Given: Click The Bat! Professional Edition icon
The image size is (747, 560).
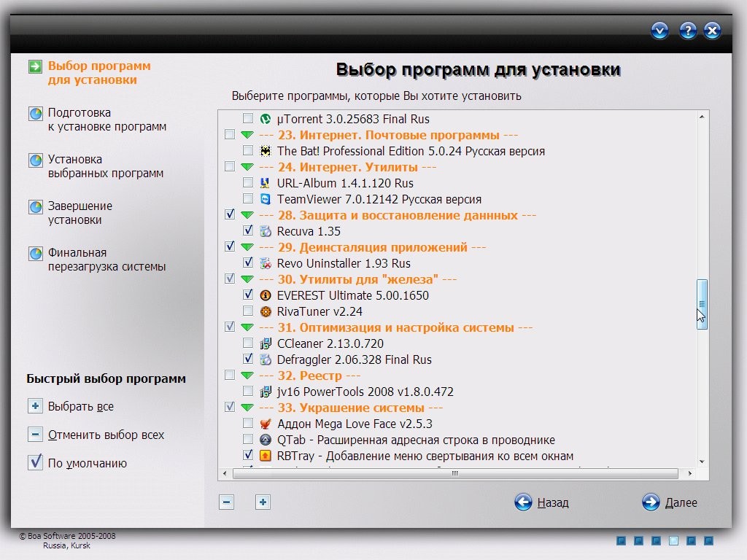Looking at the screenshot, I should pos(266,151).
